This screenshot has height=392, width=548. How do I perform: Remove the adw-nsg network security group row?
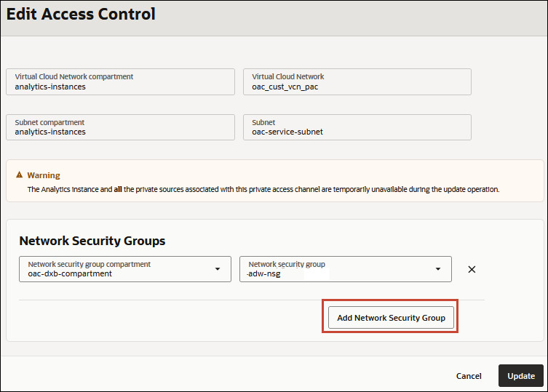point(472,269)
